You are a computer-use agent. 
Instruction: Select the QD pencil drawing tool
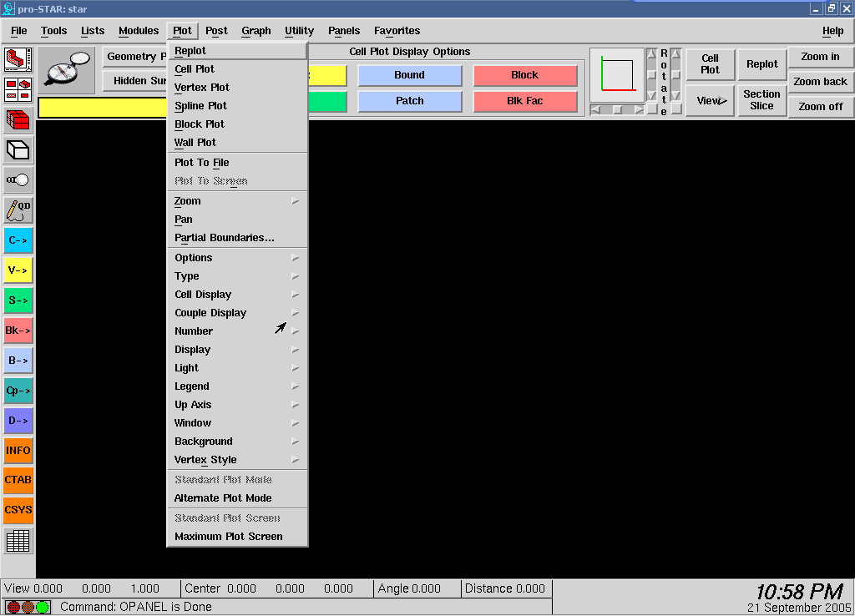(18, 210)
